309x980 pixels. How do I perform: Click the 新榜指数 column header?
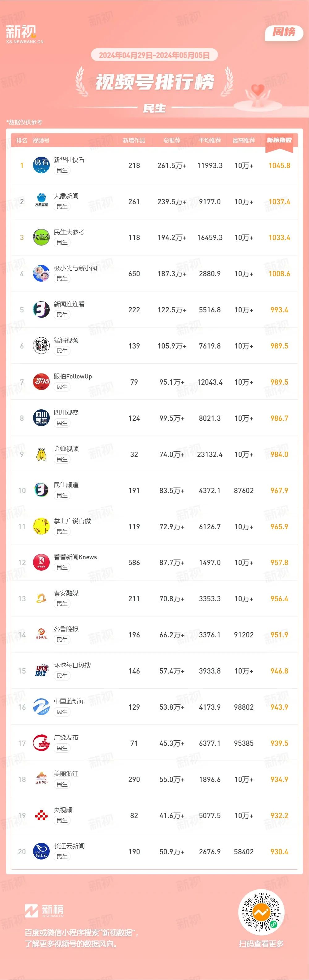click(279, 140)
